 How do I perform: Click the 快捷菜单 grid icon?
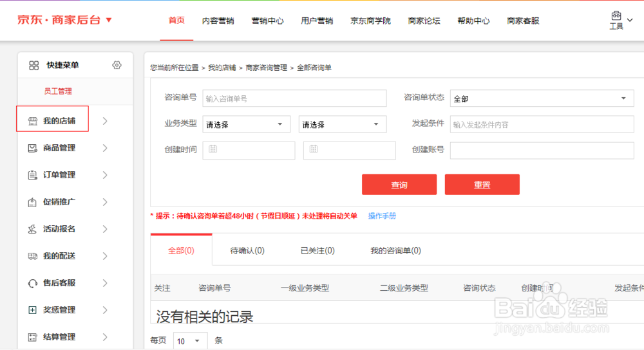33,65
